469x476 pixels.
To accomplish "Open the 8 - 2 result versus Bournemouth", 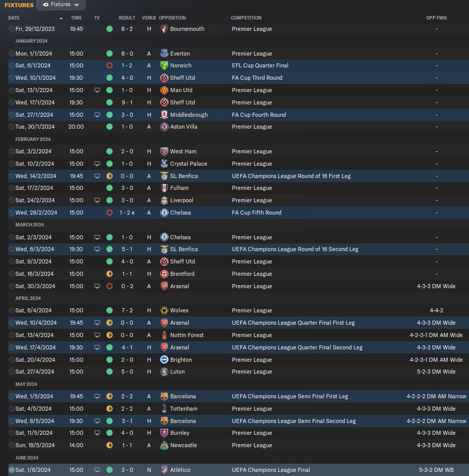I will [x=127, y=29].
